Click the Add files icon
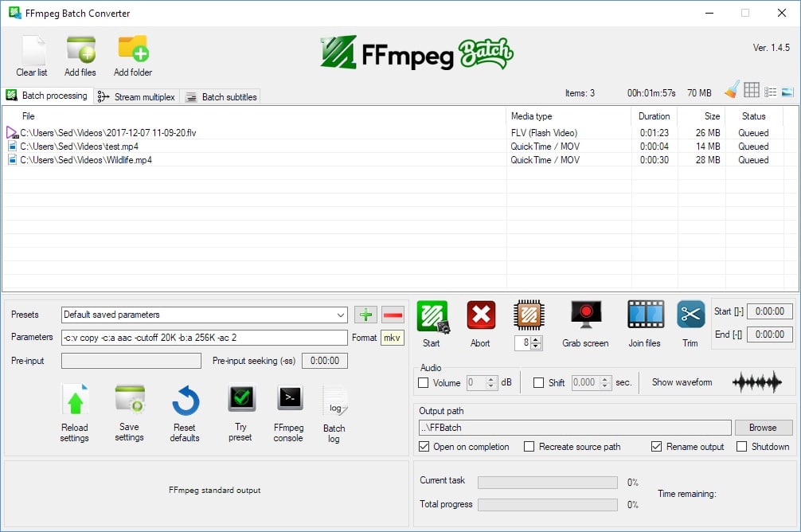The height and width of the screenshot is (532, 801). (80, 50)
